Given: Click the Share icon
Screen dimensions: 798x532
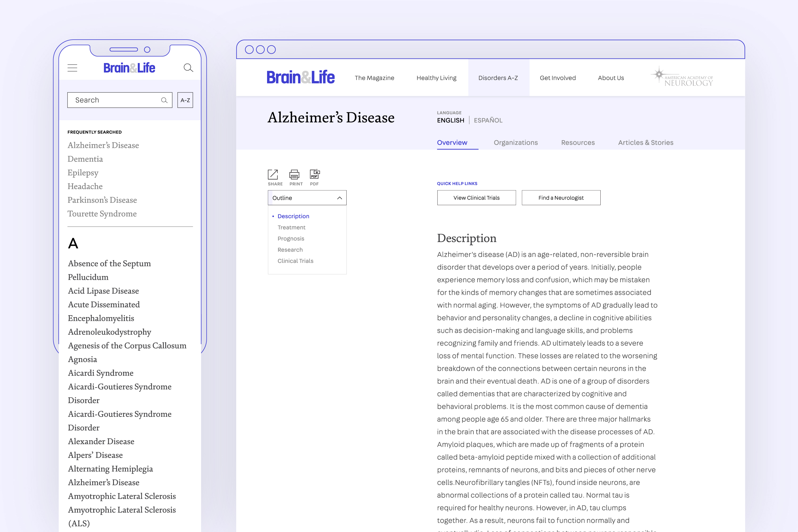Looking at the screenshot, I should (273, 174).
